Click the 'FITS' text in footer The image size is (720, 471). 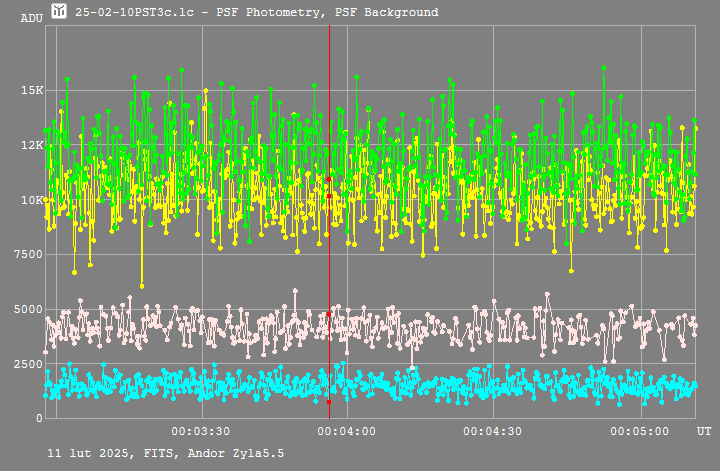point(158,454)
